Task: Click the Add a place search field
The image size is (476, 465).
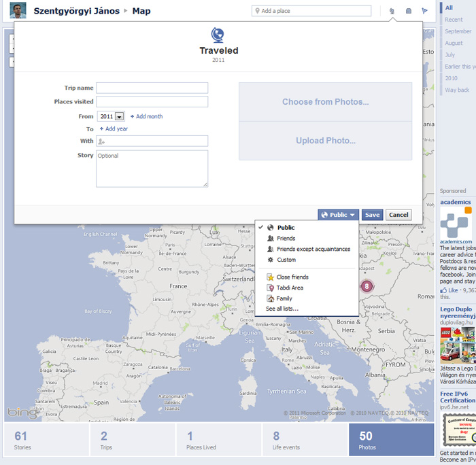Action: pos(311,11)
